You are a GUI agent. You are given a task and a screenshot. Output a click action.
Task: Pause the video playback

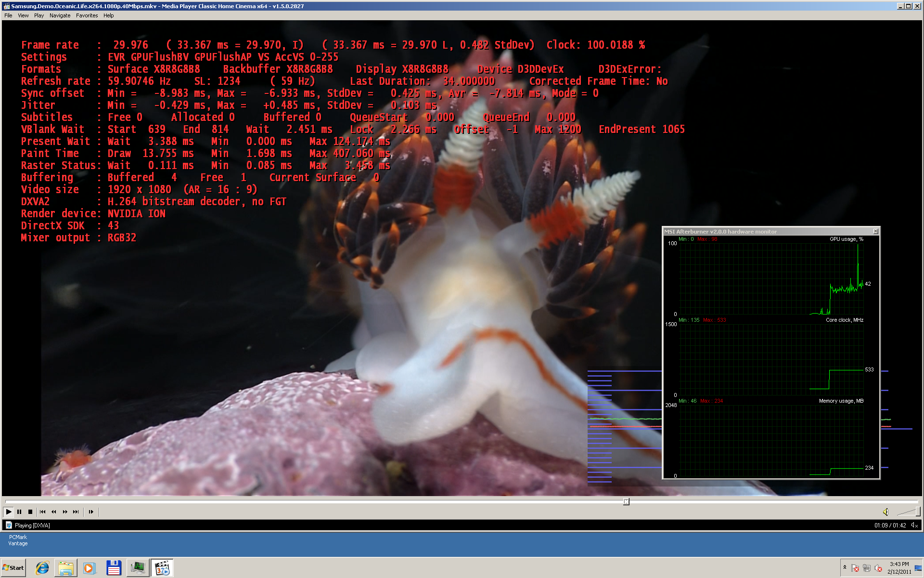tap(19, 512)
